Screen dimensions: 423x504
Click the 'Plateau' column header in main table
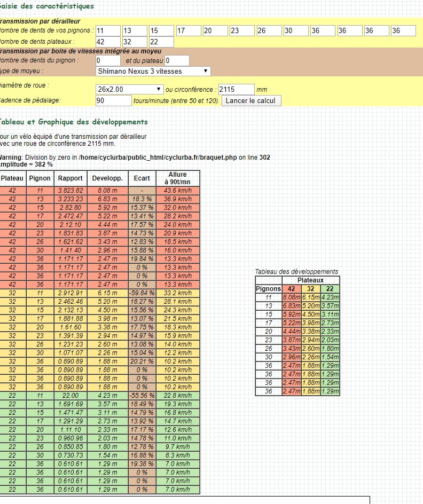[12, 178]
